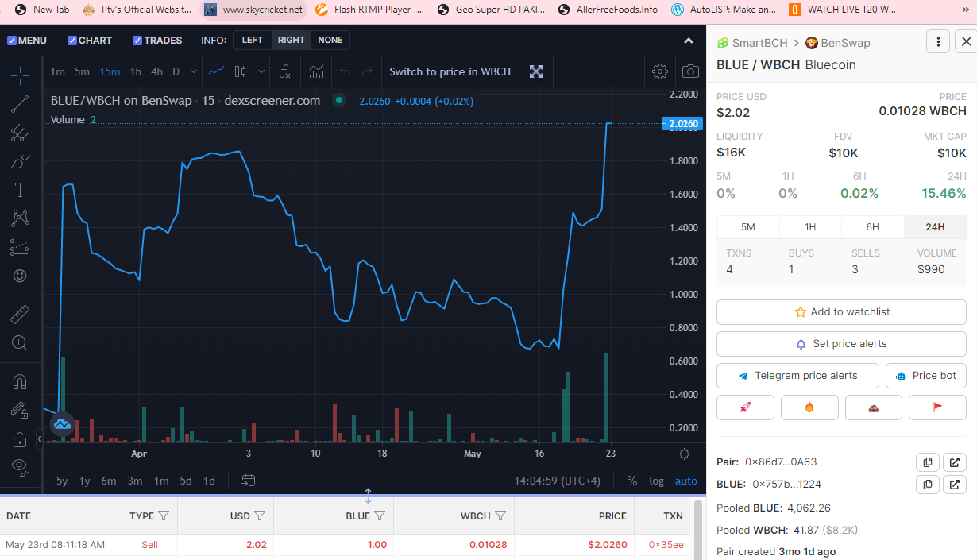Undo last chart action
The height and width of the screenshot is (560, 977).
(x=345, y=71)
